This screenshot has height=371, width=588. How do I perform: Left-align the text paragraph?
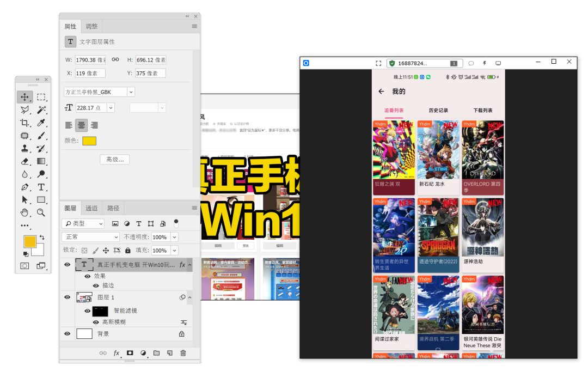click(69, 125)
